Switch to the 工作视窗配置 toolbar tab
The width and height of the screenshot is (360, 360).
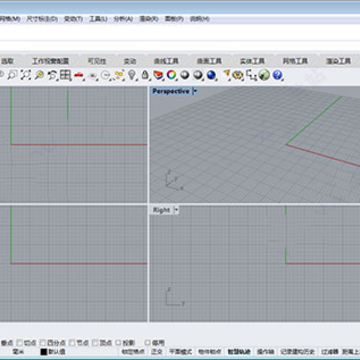tap(50, 61)
